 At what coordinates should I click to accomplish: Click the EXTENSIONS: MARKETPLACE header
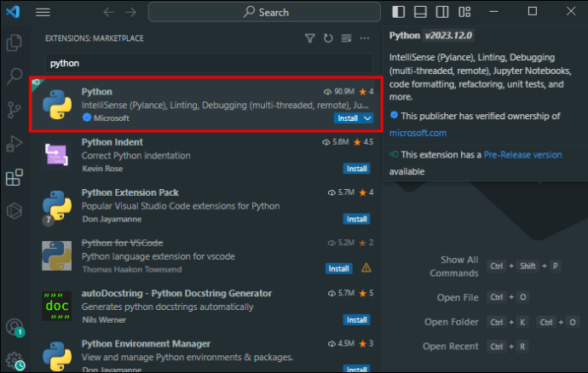(94, 38)
